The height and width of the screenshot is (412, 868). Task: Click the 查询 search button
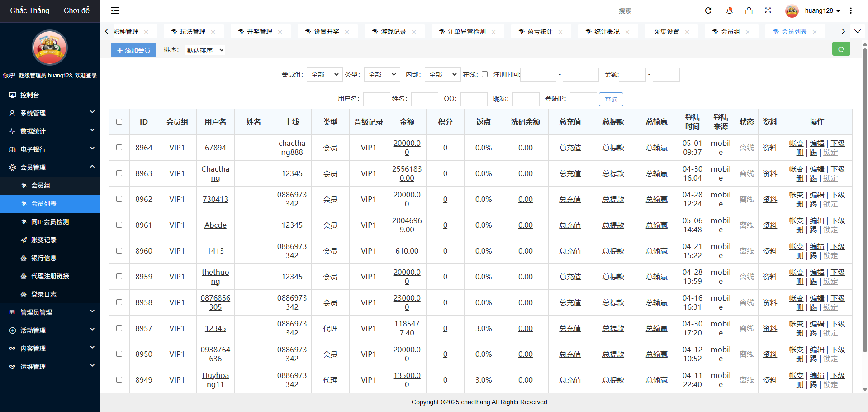(611, 100)
